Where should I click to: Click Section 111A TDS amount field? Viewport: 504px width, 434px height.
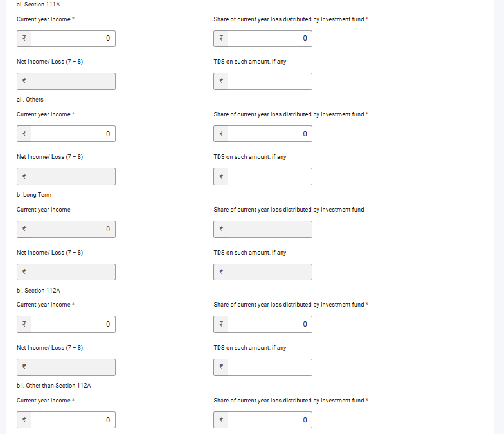point(270,81)
